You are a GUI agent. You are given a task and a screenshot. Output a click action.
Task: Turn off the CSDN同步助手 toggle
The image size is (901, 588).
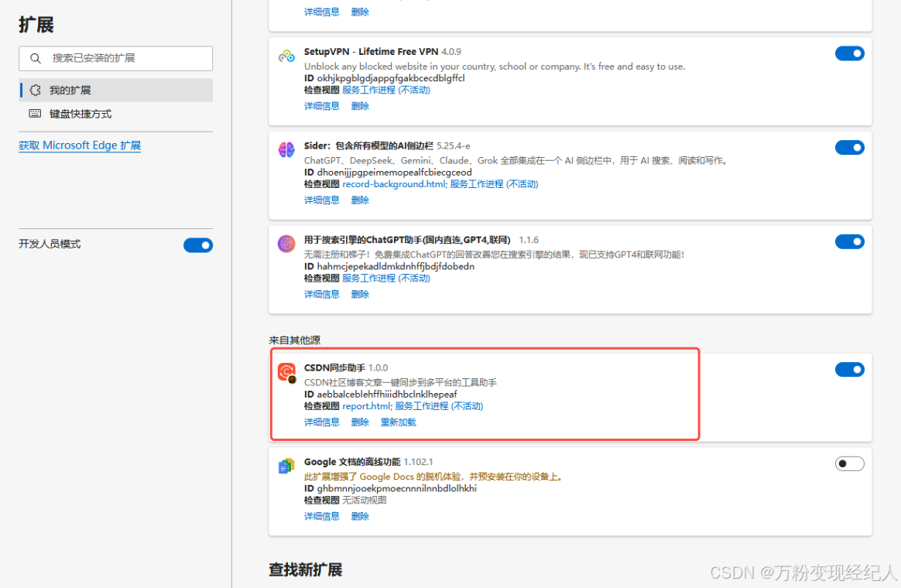(849, 369)
